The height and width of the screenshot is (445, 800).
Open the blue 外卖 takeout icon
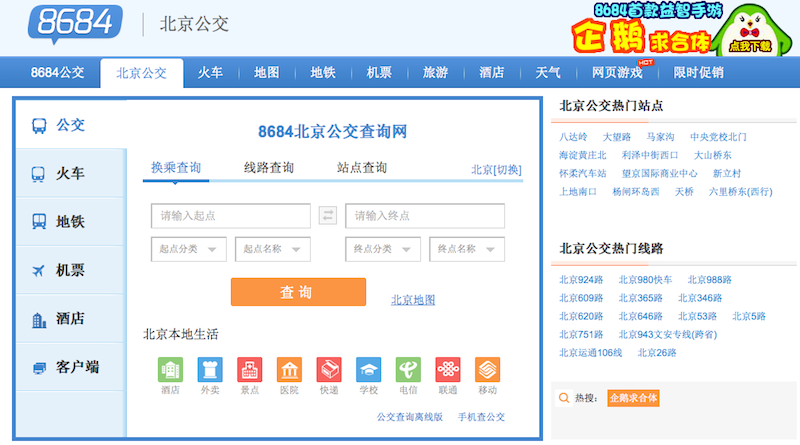210,369
